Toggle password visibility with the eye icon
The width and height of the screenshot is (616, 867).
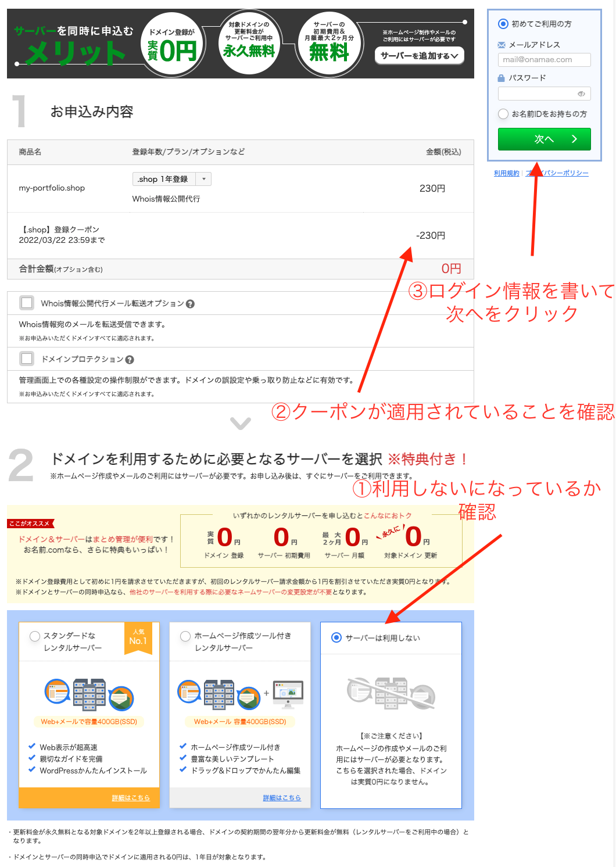[581, 93]
